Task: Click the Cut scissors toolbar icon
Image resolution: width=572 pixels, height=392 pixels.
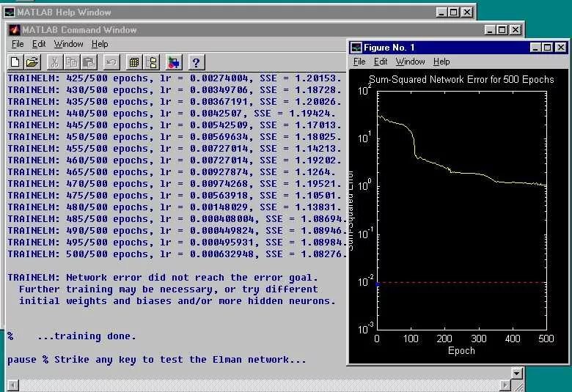Action: click(55, 62)
